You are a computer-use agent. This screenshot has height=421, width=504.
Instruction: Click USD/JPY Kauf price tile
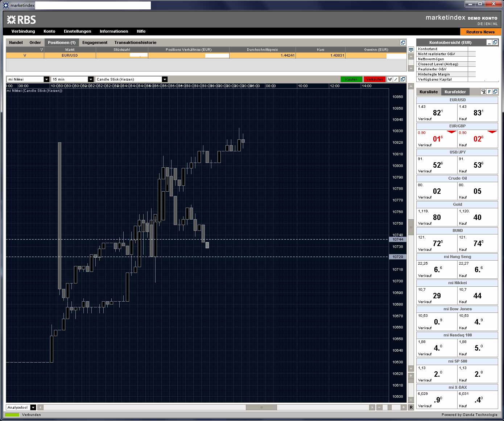click(x=478, y=165)
